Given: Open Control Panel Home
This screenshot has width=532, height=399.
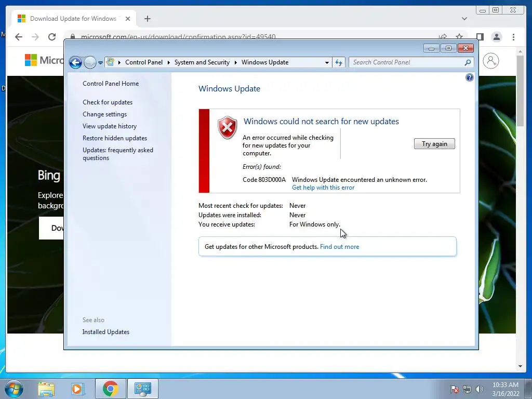Looking at the screenshot, I should 111,84.
